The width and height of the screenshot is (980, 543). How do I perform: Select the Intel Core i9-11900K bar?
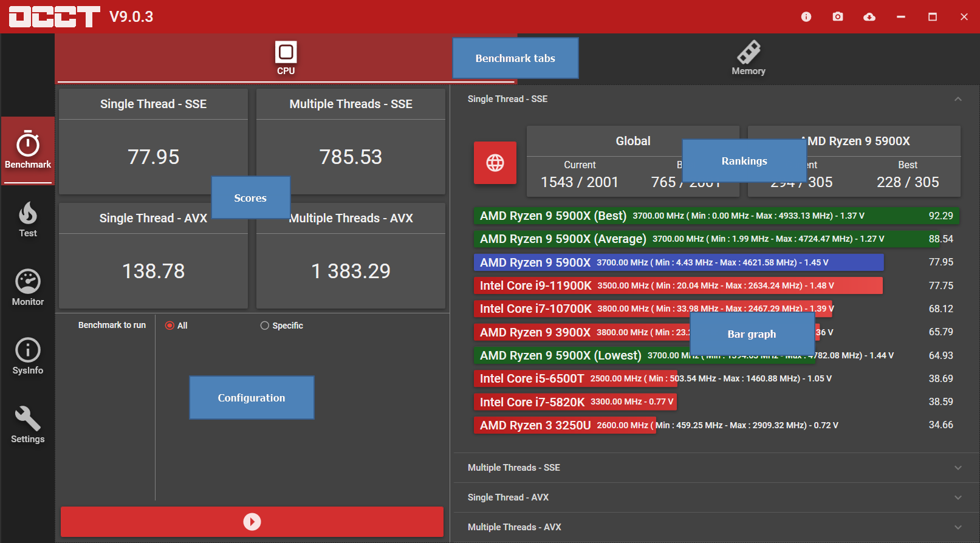[x=678, y=285]
